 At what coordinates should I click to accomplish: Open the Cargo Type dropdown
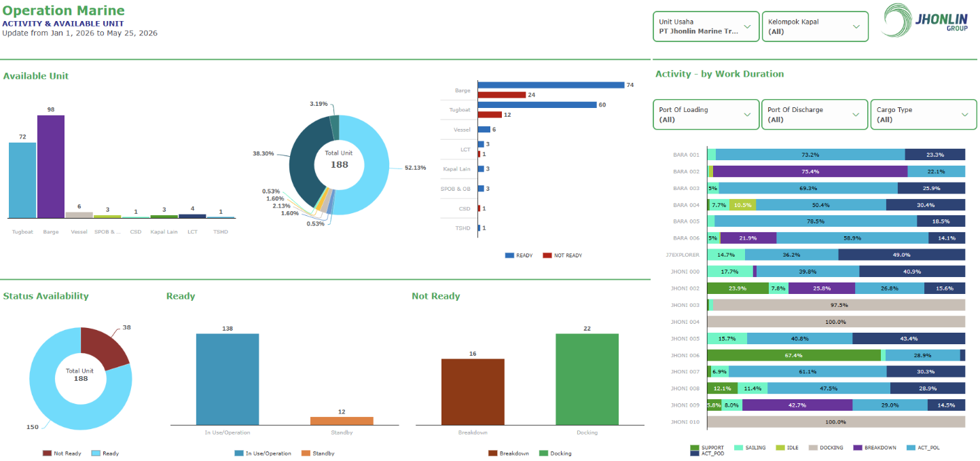924,115
